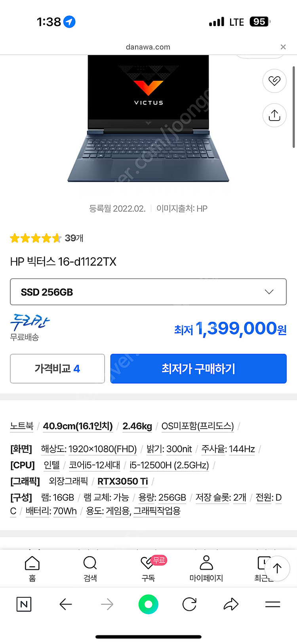The height and width of the screenshot is (644, 297).
Task: Tap the scroll-to-top arrow button
Action: (x=277, y=568)
